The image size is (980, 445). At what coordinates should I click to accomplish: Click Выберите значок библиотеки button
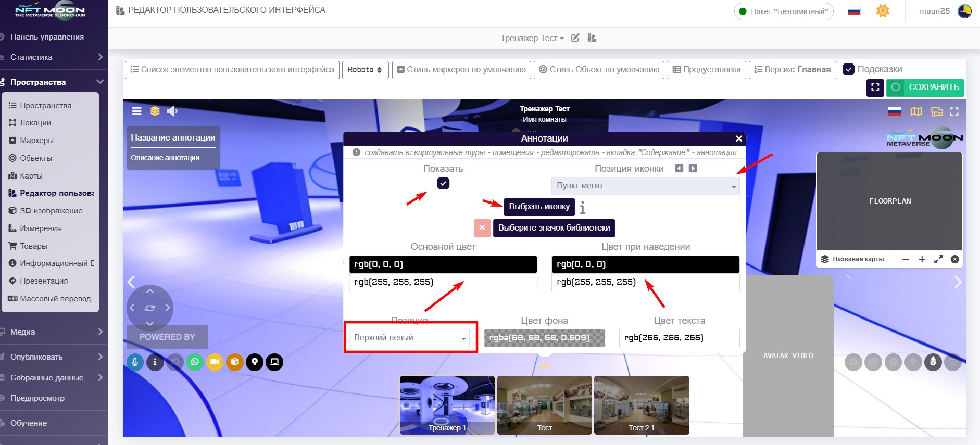point(554,228)
